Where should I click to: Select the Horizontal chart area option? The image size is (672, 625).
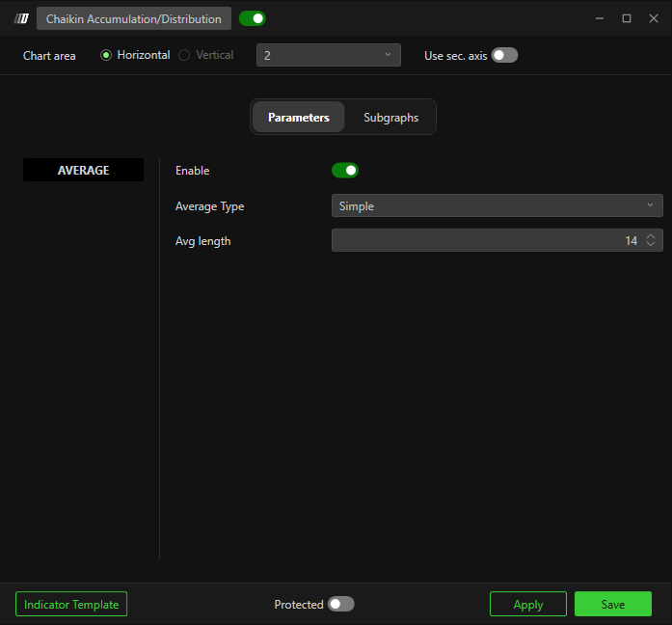pyautogui.click(x=107, y=55)
